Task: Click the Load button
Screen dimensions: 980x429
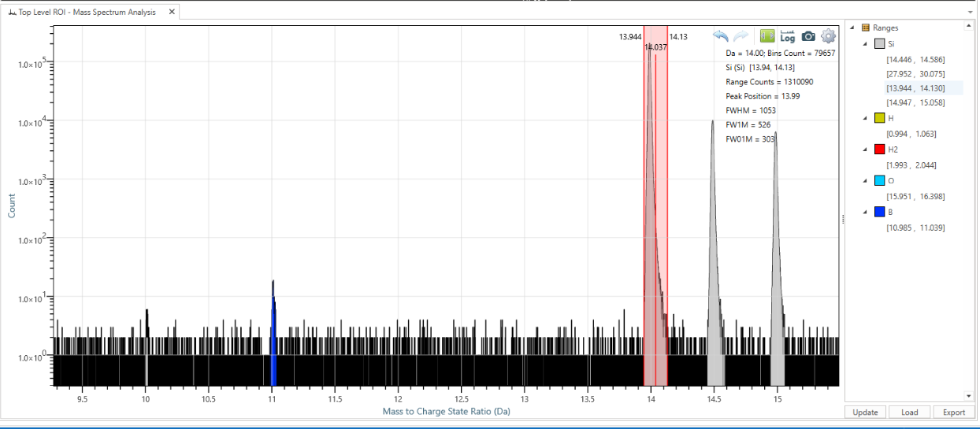Action: click(x=909, y=412)
